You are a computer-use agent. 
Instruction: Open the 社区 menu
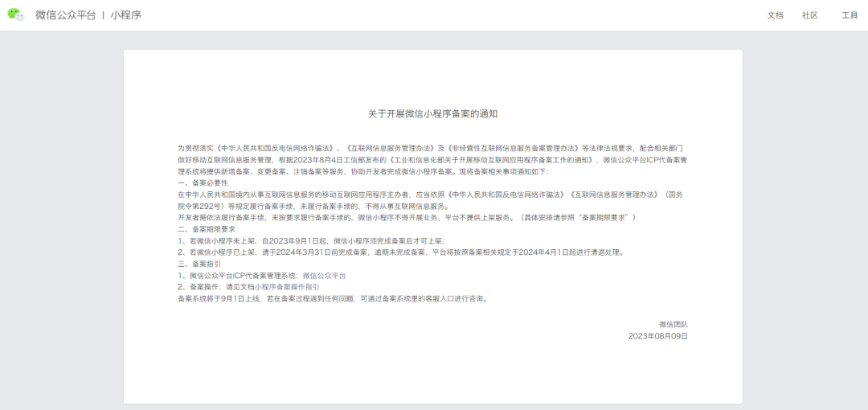810,15
